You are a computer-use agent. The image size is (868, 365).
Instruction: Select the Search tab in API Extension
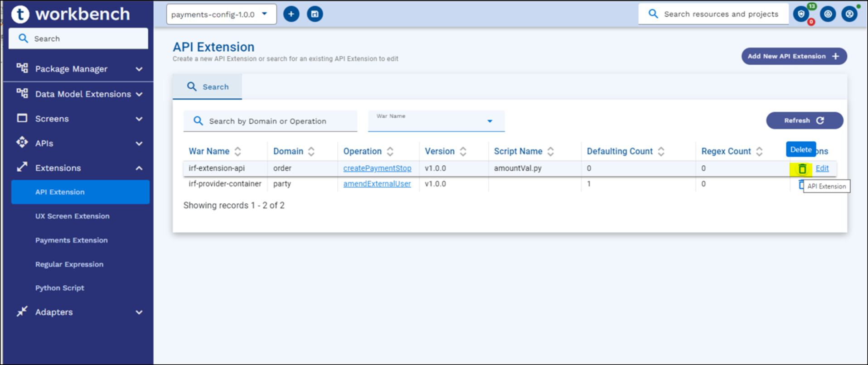pyautogui.click(x=208, y=87)
